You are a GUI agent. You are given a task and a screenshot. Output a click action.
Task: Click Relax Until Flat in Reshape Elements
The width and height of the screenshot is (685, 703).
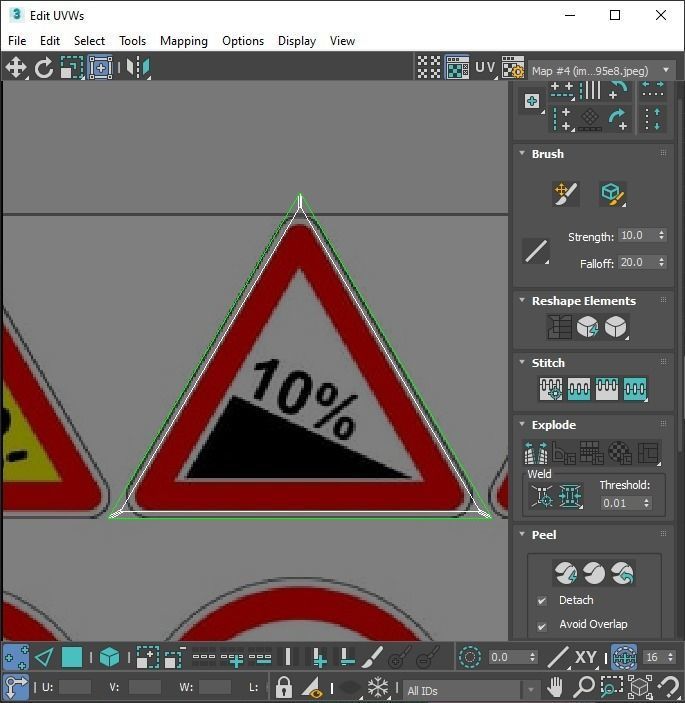(587, 326)
